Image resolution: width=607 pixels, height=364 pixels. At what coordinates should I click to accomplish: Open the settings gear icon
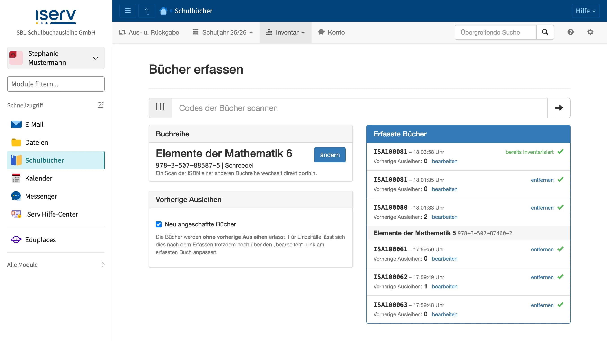tap(590, 32)
